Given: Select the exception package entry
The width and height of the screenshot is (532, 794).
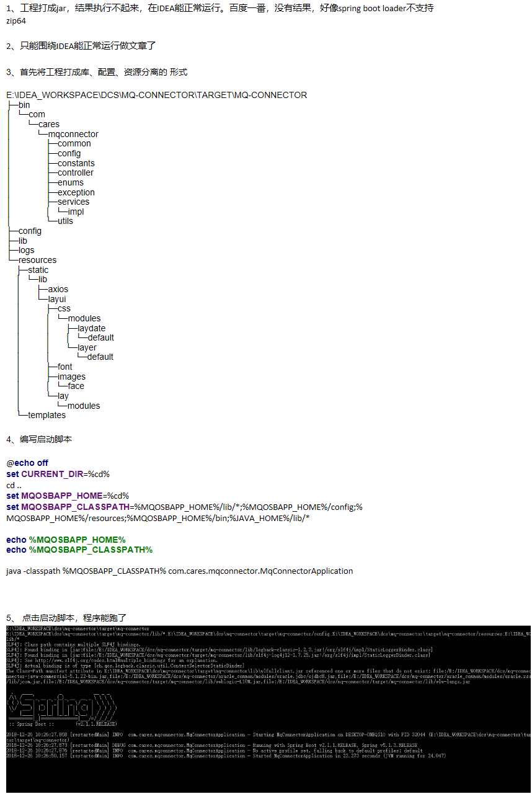Looking at the screenshot, I should click(x=76, y=192).
